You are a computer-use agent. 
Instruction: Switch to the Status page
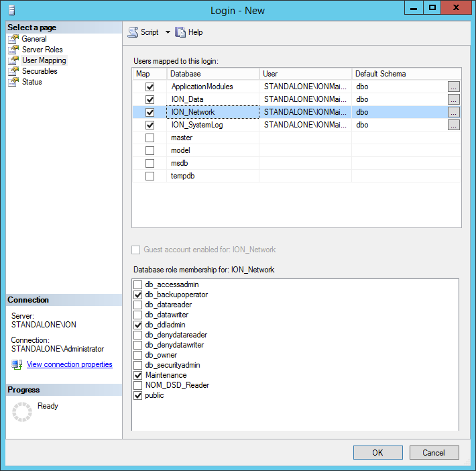click(32, 82)
